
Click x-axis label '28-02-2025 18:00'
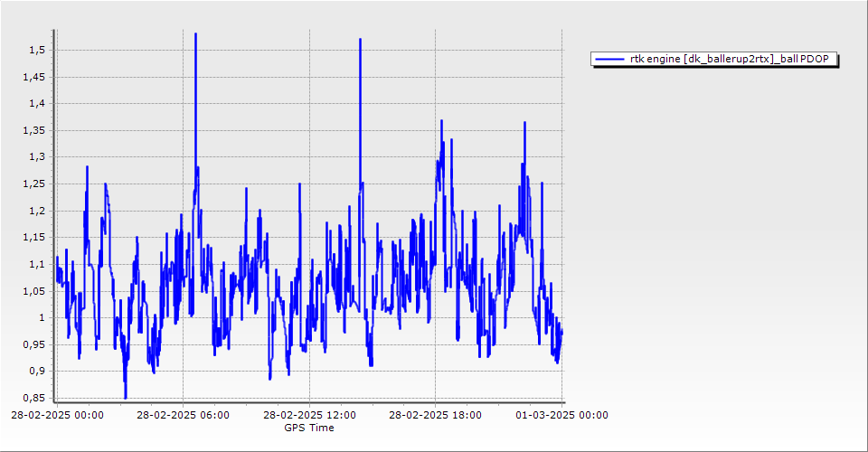click(x=435, y=415)
